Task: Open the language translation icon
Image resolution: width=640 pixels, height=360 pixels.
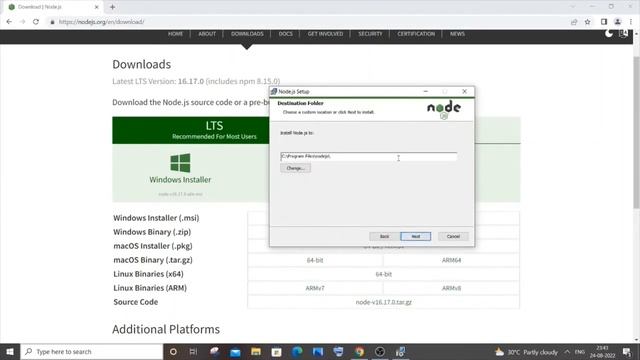Action: [623, 33]
